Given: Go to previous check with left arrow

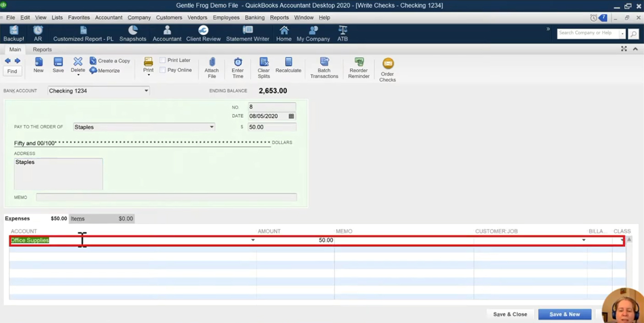Looking at the screenshot, I should click(7, 61).
